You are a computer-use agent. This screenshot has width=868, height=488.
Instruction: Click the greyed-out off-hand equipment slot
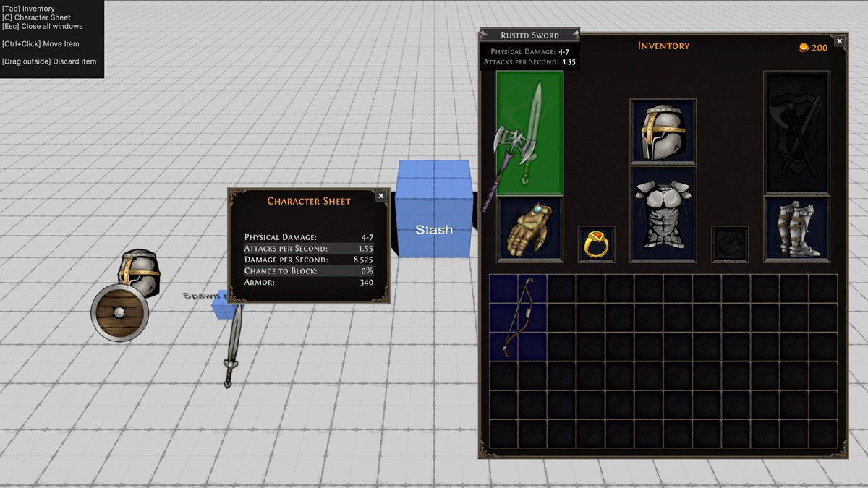[796, 130]
